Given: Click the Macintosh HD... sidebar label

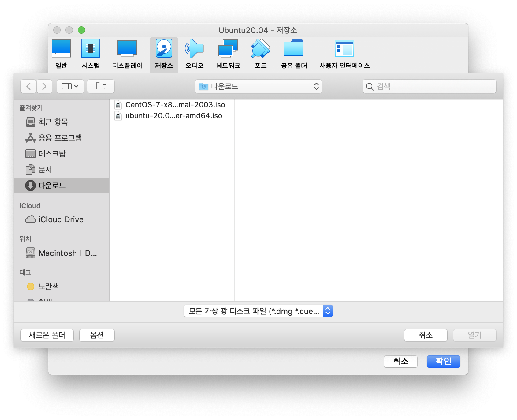Looking at the screenshot, I should [x=68, y=253].
